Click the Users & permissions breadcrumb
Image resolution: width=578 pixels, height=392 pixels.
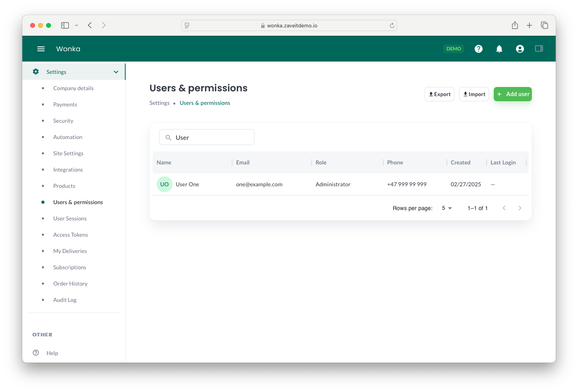point(205,103)
